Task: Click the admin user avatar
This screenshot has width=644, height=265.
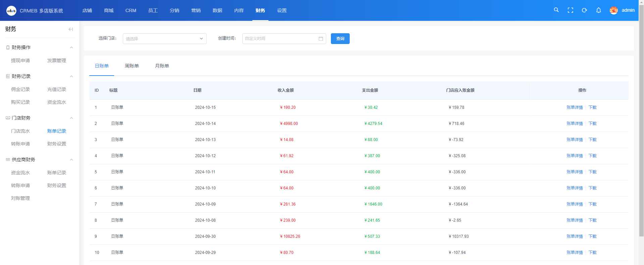Action: 613,10
